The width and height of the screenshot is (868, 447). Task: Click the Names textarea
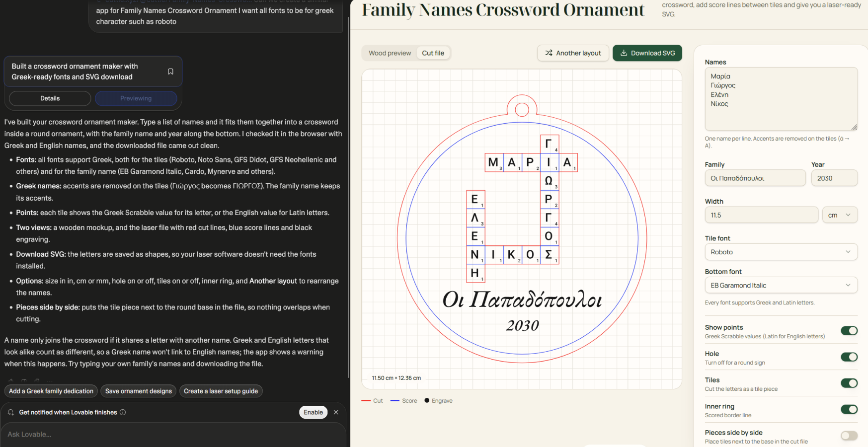(x=781, y=99)
